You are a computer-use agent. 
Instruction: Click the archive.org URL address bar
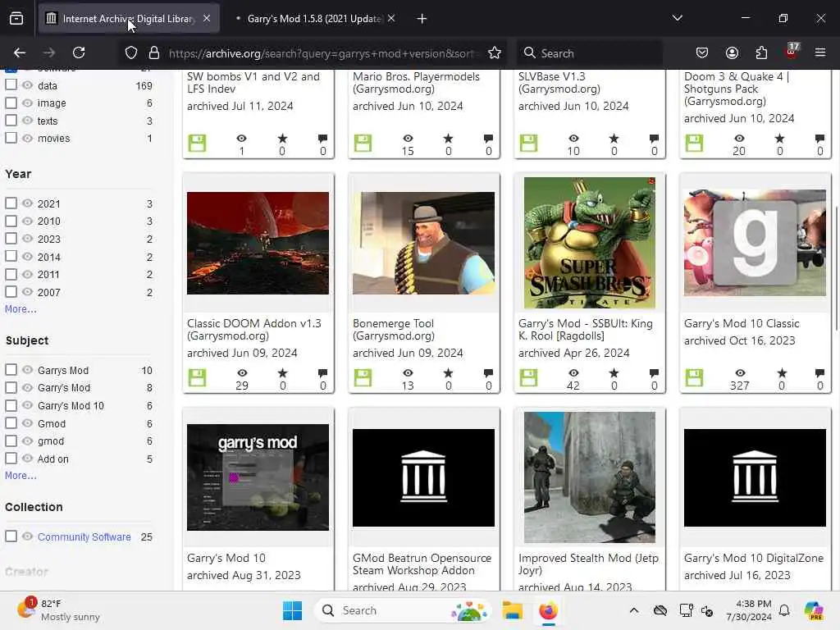tap(321, 53)
